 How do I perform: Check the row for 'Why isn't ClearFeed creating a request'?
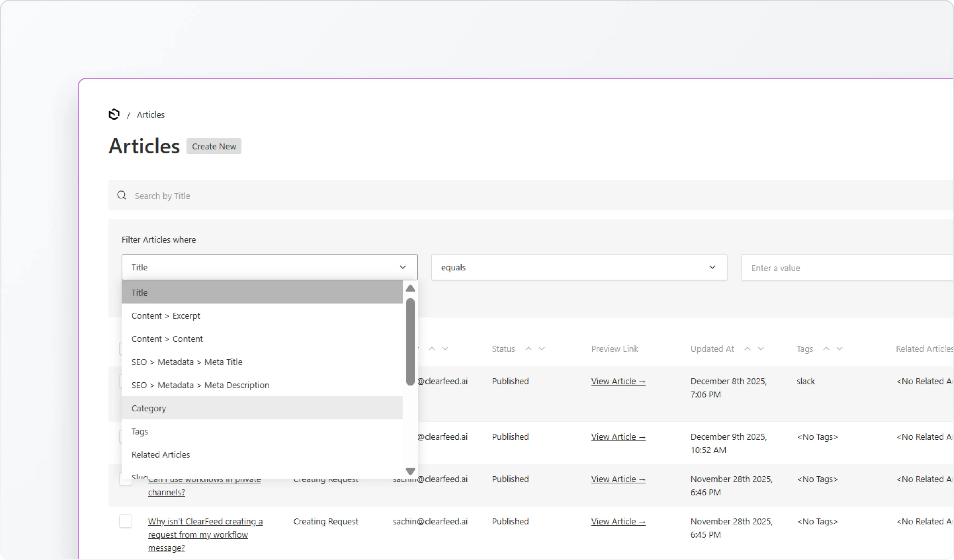pyautogui.click(x=125, y=521)
